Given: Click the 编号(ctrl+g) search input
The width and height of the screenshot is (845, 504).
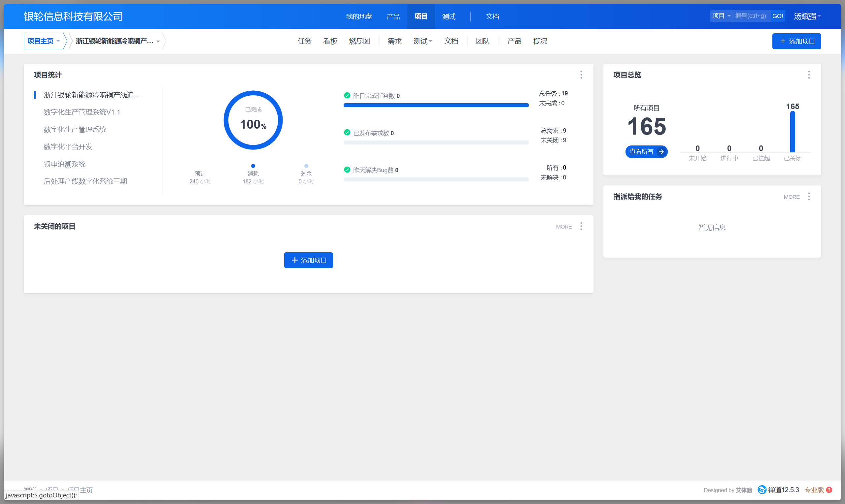Looking at the screenshot, I should pos(751,16).
